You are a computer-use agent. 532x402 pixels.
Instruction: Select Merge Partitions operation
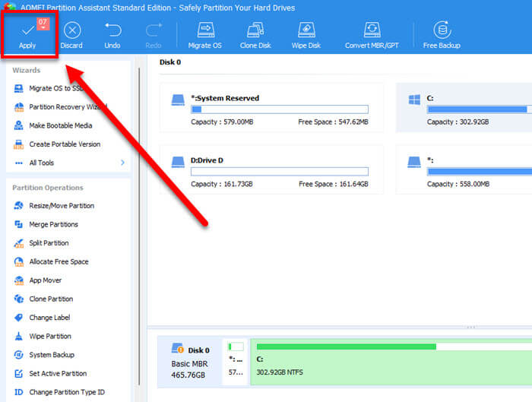click(46, 225)
